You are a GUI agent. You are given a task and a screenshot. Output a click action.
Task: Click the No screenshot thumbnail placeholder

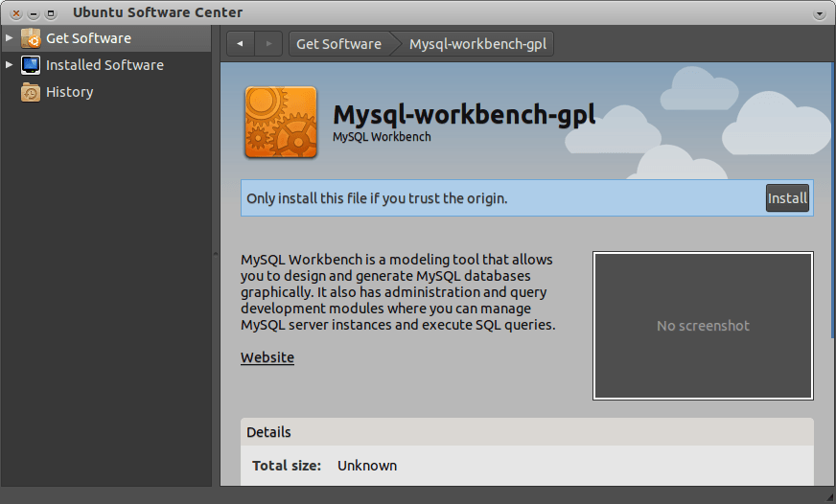coord(703,326)
